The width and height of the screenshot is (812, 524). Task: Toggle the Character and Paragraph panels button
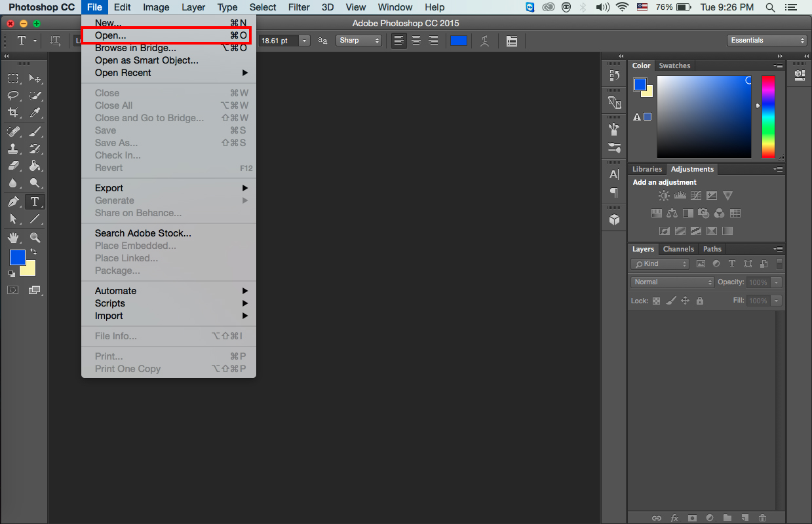[512, 41]
